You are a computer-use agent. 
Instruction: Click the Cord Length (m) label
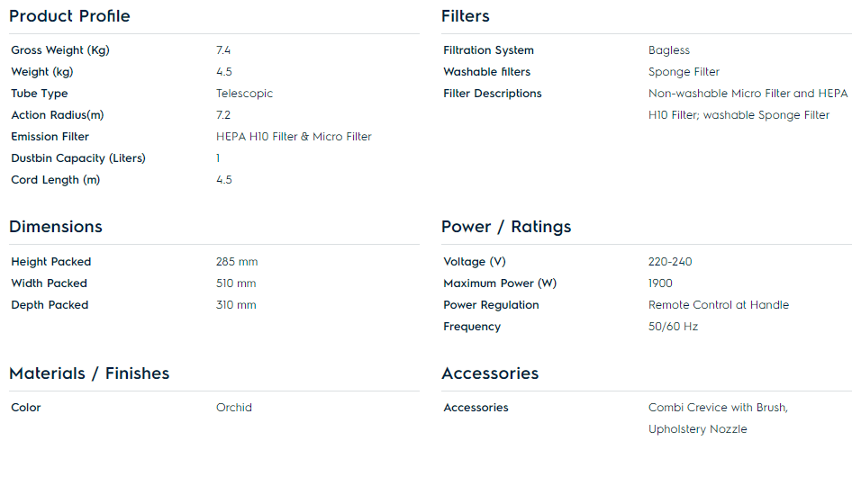pyautogui.click(x=56, y=179)
